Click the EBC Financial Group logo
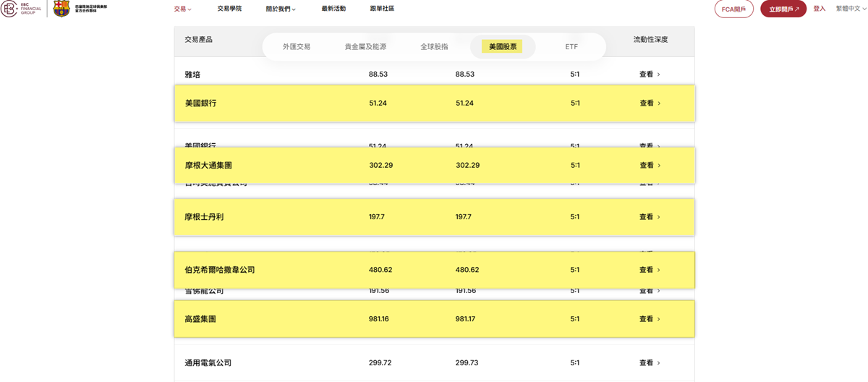Viewport: 868px width, 382px height. [21, 9]
